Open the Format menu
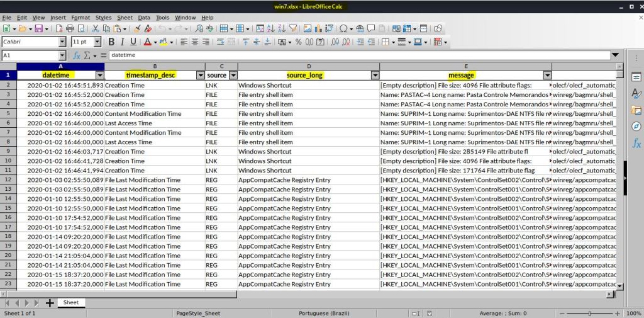The image size is (644, 318). click(80, 18)
